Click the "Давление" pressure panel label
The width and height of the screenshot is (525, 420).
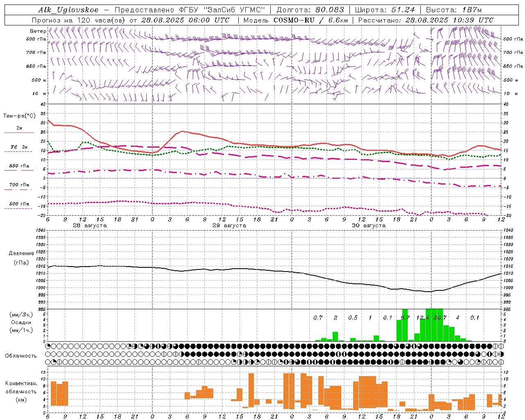[x=21, y=253]
